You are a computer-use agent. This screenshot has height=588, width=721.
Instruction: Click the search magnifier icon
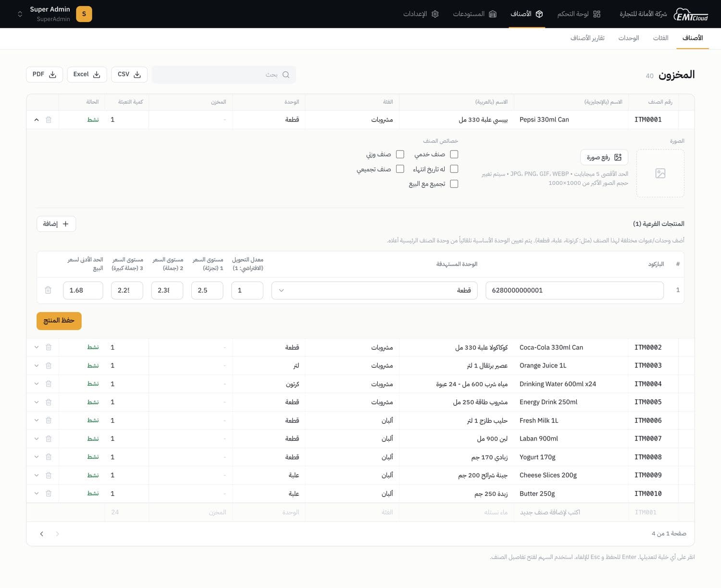click(x=286, y=75)
